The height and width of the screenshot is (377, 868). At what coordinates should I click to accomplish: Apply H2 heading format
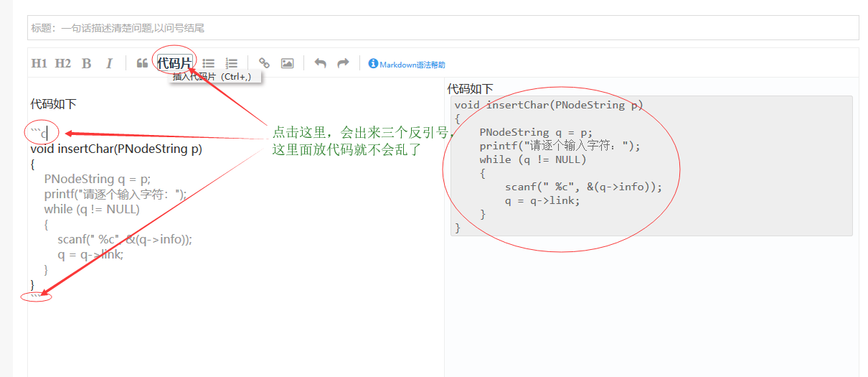63,63
